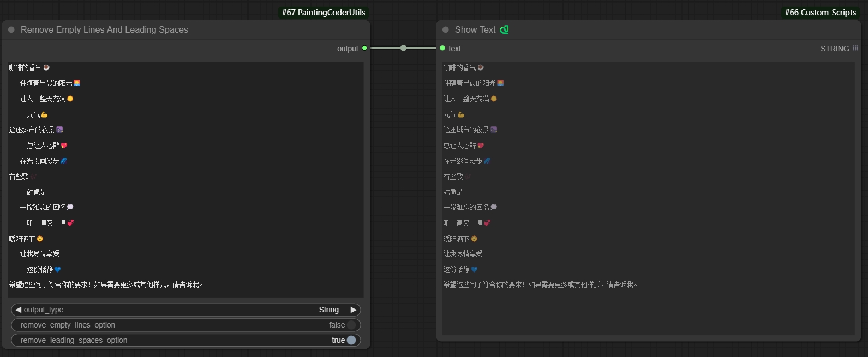Screen dimensions: 868x357
Task: Click line 让人一整天充满 in the left node
Action: [47, 99]
